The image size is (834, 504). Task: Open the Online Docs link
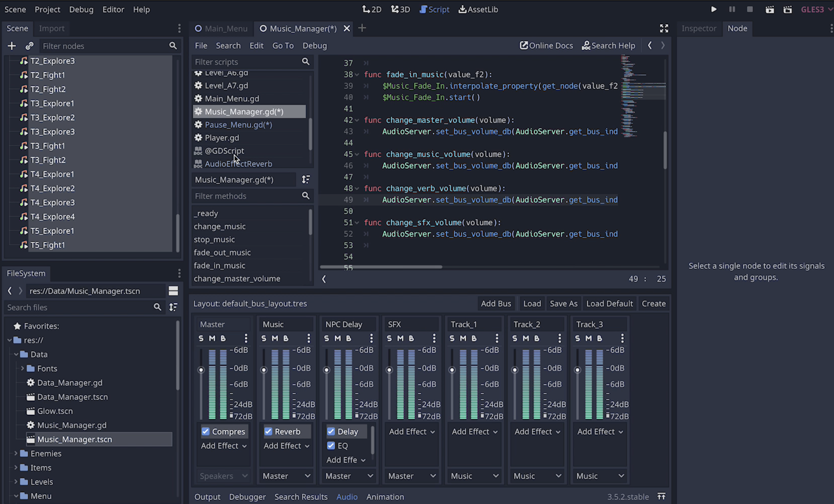546,45
